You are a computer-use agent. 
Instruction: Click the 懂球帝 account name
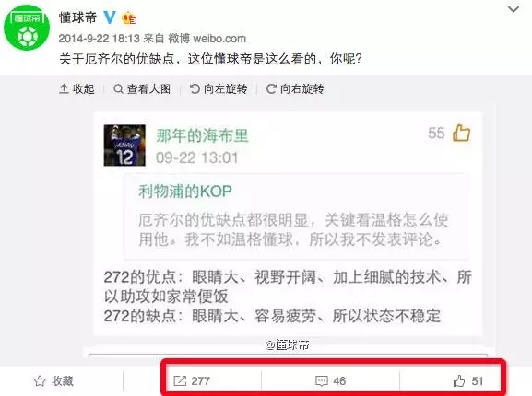click(78, 17)
